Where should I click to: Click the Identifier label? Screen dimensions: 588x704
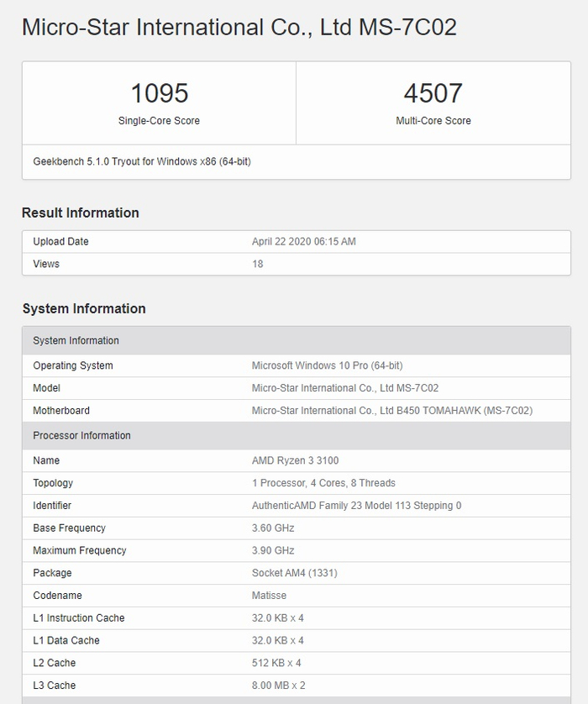[52, 505]
